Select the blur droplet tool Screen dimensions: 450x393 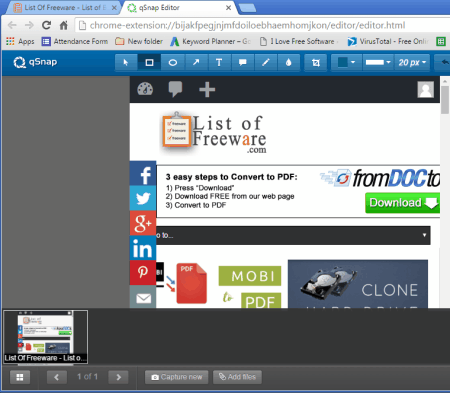tap(289, 62)
